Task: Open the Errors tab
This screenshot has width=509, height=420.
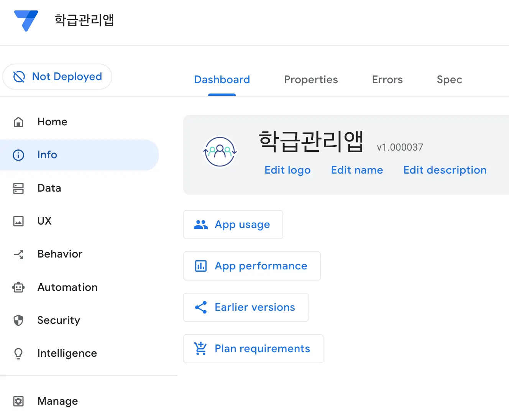Action: (387, 80)
